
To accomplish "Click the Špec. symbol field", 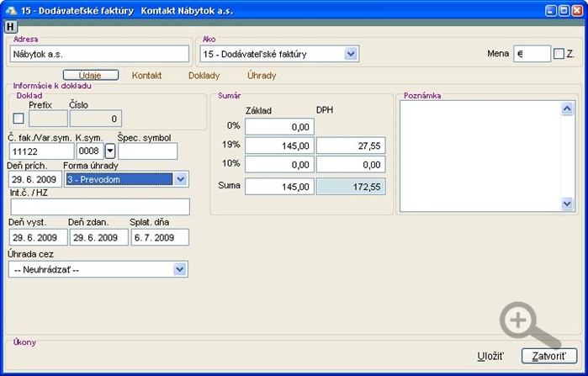I will coord(148,151).
